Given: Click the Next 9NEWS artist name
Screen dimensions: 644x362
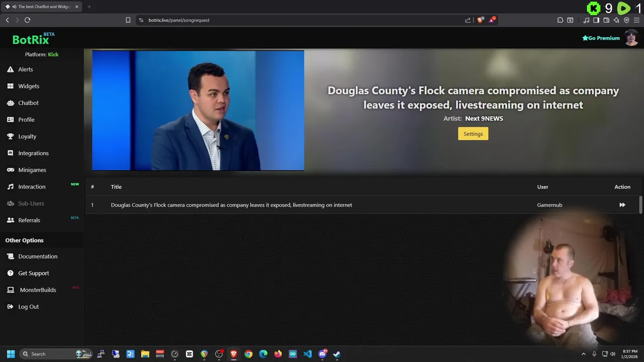Looking at the screenshot, I should point(484,119).
